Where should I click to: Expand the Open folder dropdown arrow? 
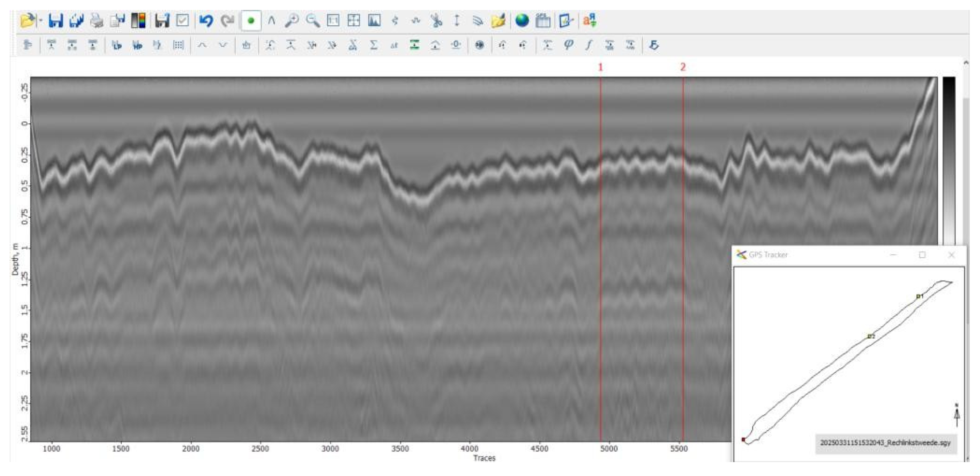(40, 21)
